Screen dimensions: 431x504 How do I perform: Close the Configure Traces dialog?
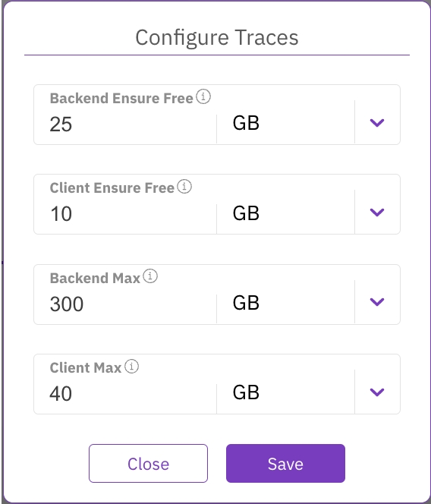click(x=148, y=463)
